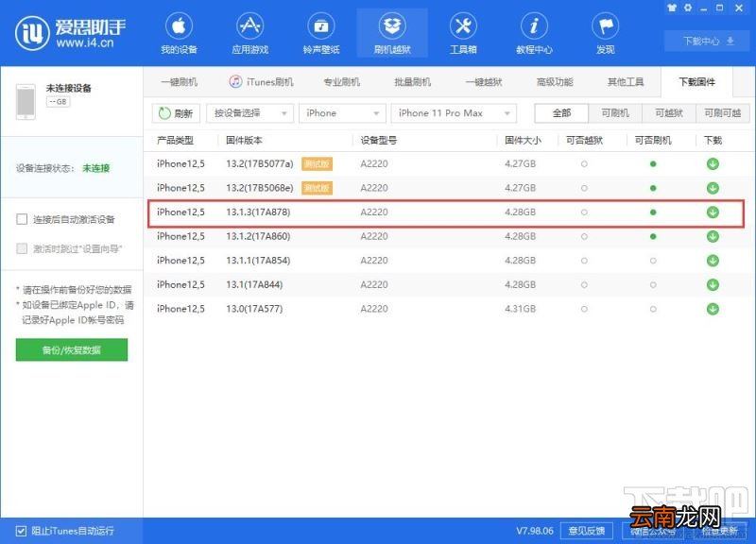
Task: Click the 可否越狱 column header
Action: [x=584, y=140]
